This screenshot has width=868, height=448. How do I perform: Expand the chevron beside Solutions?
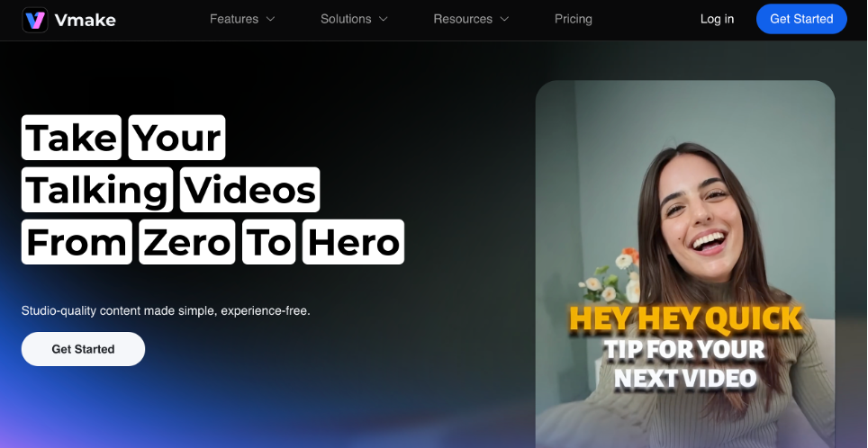383,19
